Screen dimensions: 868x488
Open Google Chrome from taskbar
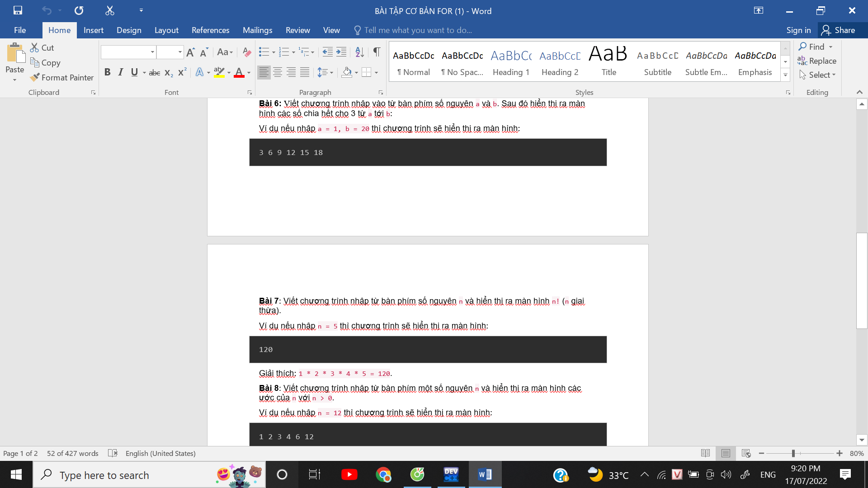pyautogui.click(x=383, y=474)
